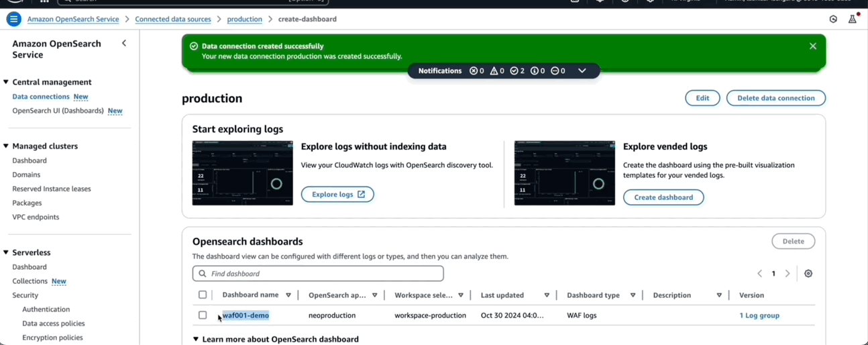Sort by Description column
868x345 pixels.
coord(719,295)
